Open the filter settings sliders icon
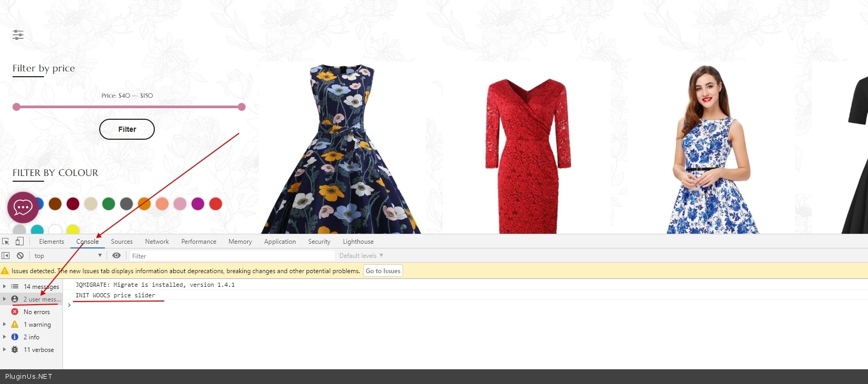This screenshot has width=868, height=384. click(18, 35)
